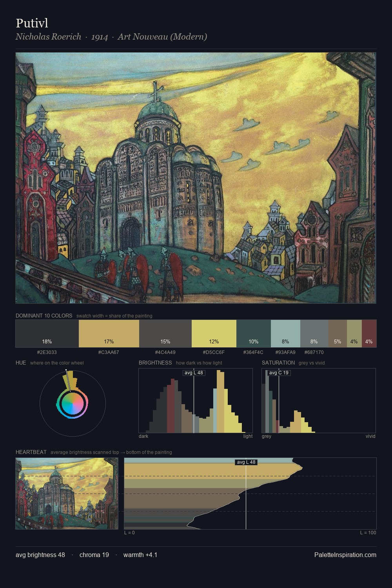Choose the 4% maroon swatch
The image size is (392, 588).
pos(369,334)
